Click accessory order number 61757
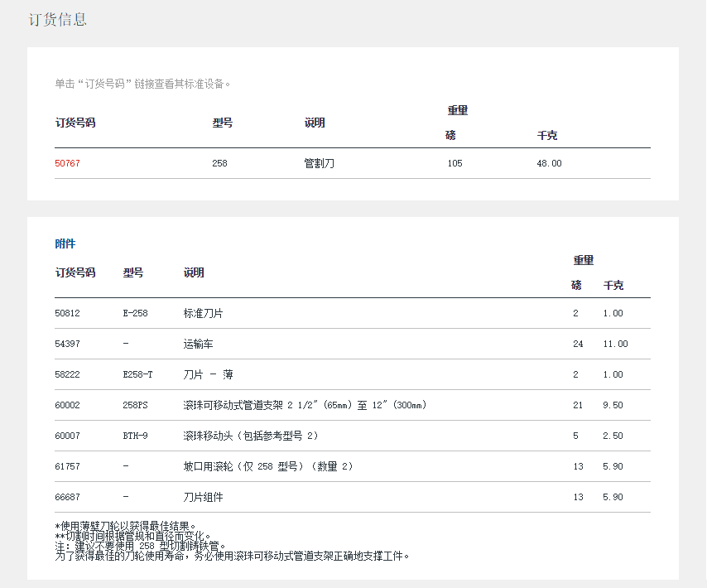Screen dimensions: 707x588 click(x=68, y=466)
